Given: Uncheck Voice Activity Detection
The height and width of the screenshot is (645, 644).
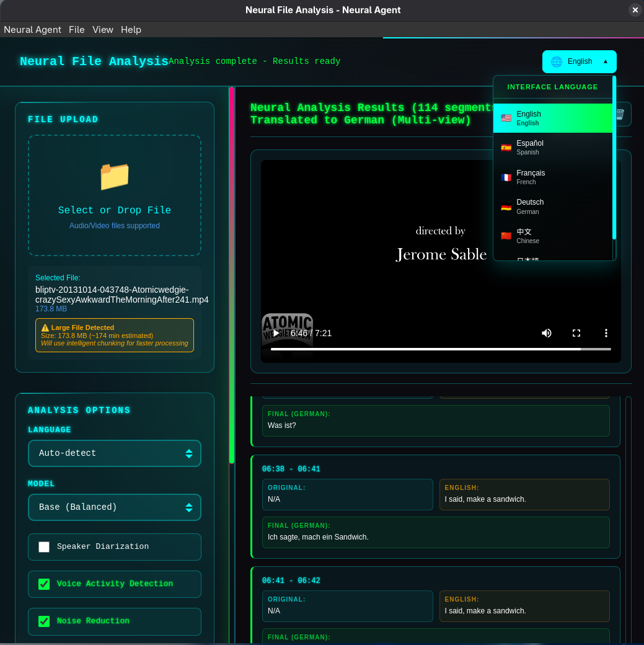Looking at the screenshot, I should [44, 584].
